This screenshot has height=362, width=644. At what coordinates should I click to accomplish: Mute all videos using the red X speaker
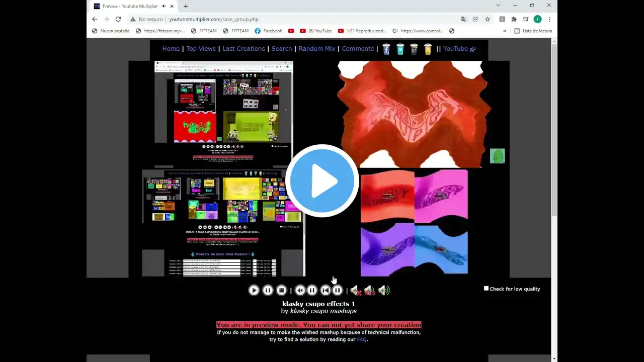pyautogui.click(x=356, y=290)
